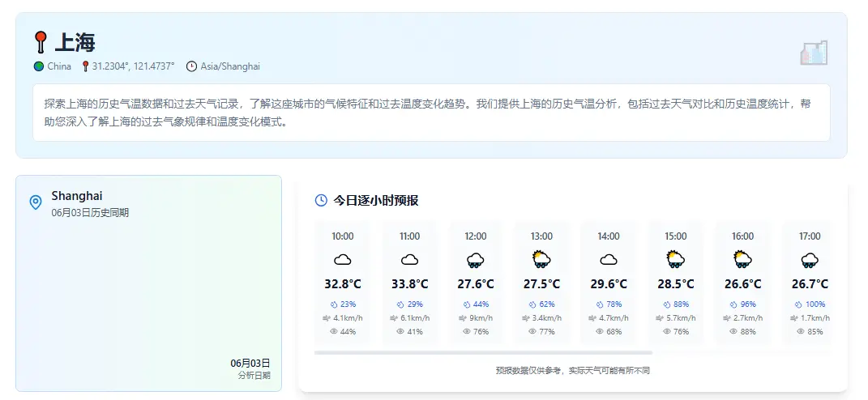The width and height of the screenshot is (868, 400).
Task: Click the 6.1km/h wind speed
Action: tap(415, 318)
